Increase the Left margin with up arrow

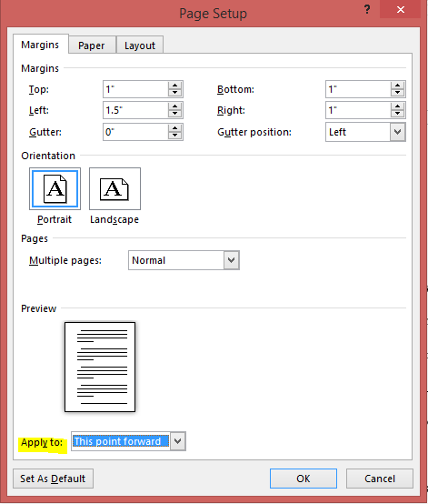coord(175,106)
